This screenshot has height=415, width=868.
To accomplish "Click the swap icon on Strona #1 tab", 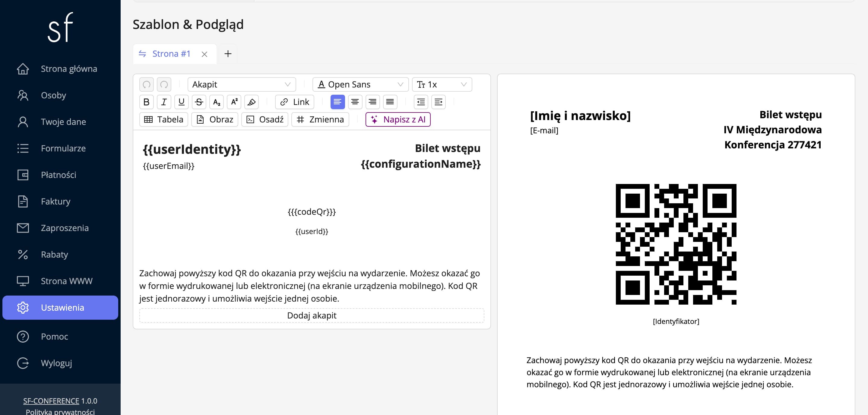I will [x=143, y=54].
